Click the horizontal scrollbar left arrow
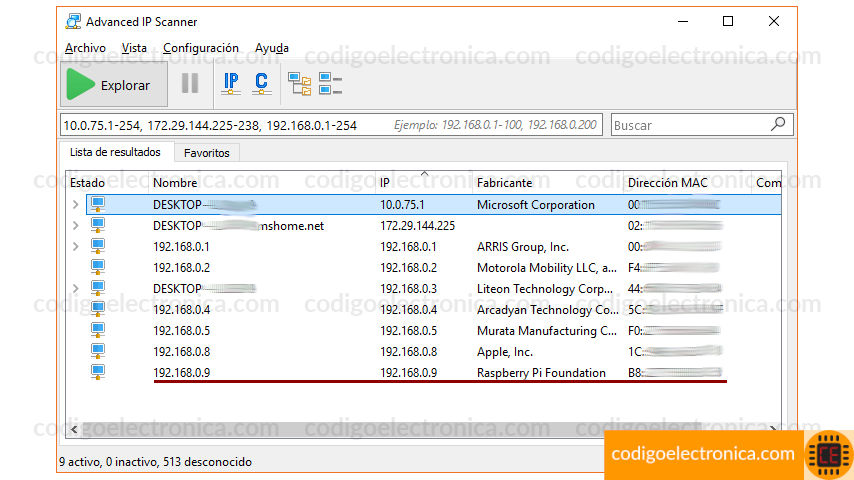 tap(74, 429)
